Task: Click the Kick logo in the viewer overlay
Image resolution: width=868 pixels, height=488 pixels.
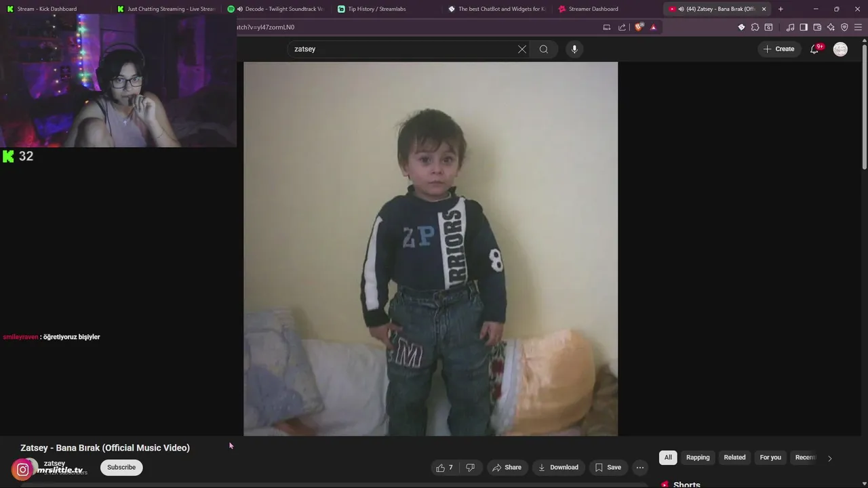Action: [x=8, y=157]
